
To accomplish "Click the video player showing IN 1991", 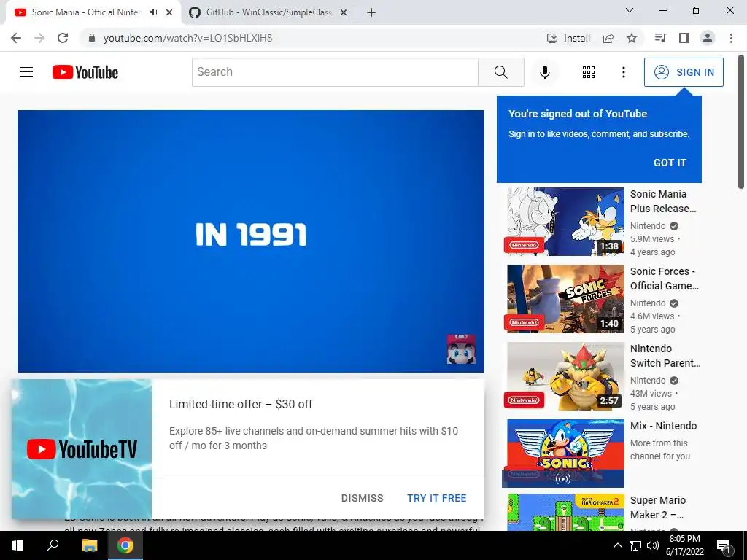I will point(251,241).
